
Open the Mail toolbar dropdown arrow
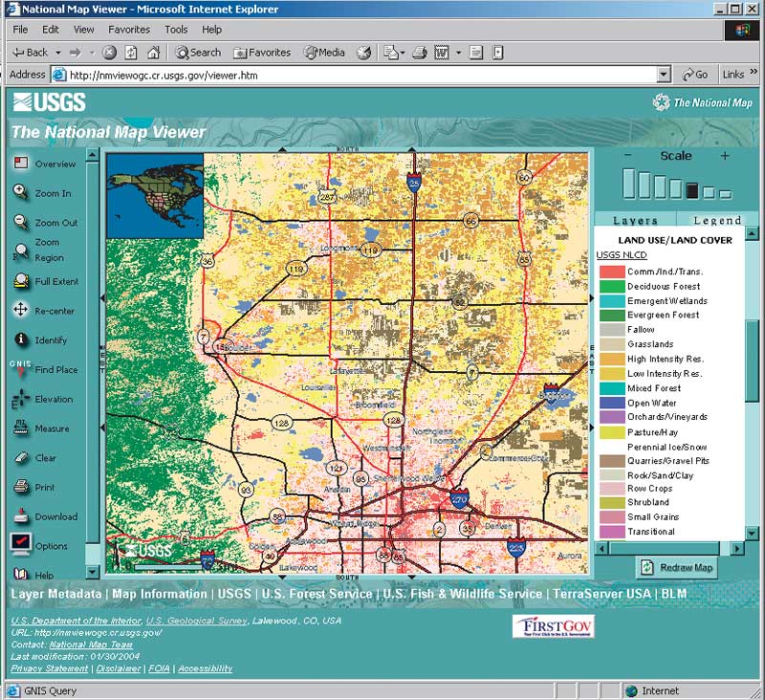403,53
